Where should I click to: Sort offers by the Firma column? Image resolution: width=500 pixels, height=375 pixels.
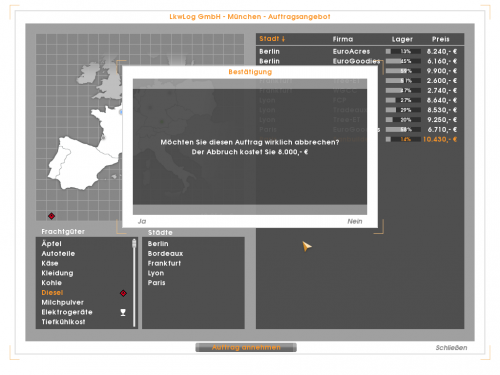pos(343,39)
